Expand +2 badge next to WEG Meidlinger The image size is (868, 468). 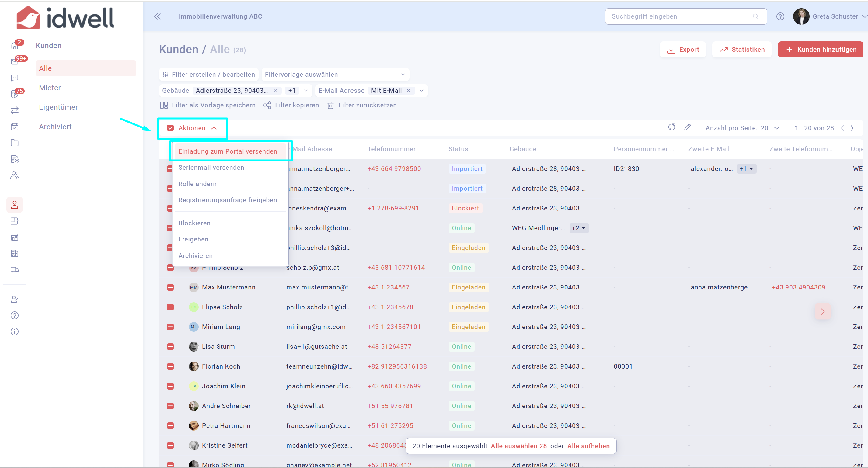[x=579, y=228]
